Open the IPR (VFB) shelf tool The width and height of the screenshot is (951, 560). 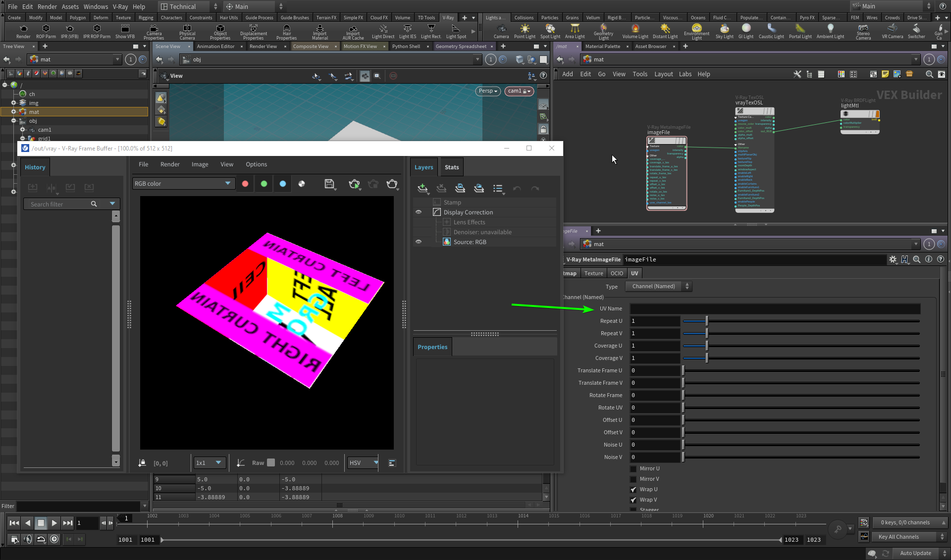70,31
